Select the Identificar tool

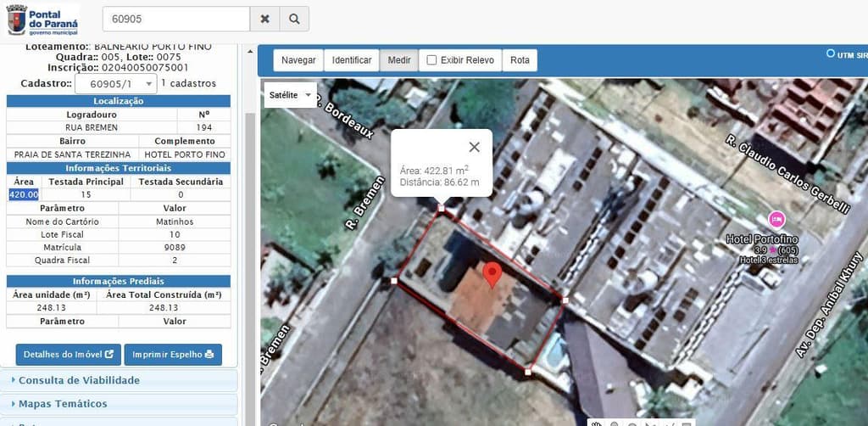(x=352, y=60)
